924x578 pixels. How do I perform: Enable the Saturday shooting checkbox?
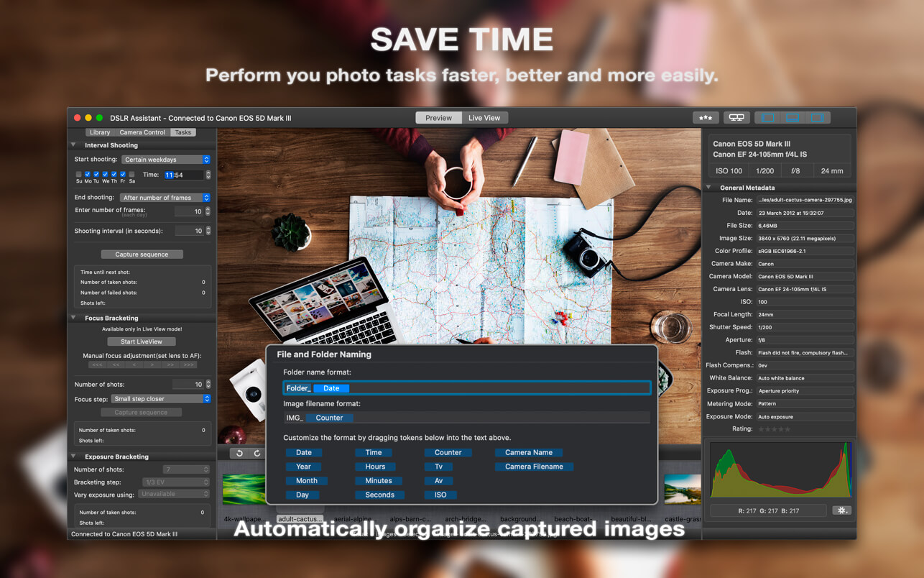click(x=132, y=174)
